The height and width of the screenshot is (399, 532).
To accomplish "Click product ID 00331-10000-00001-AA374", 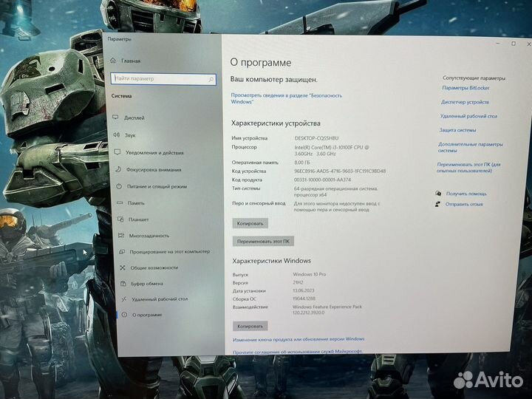I will point(322,180).
